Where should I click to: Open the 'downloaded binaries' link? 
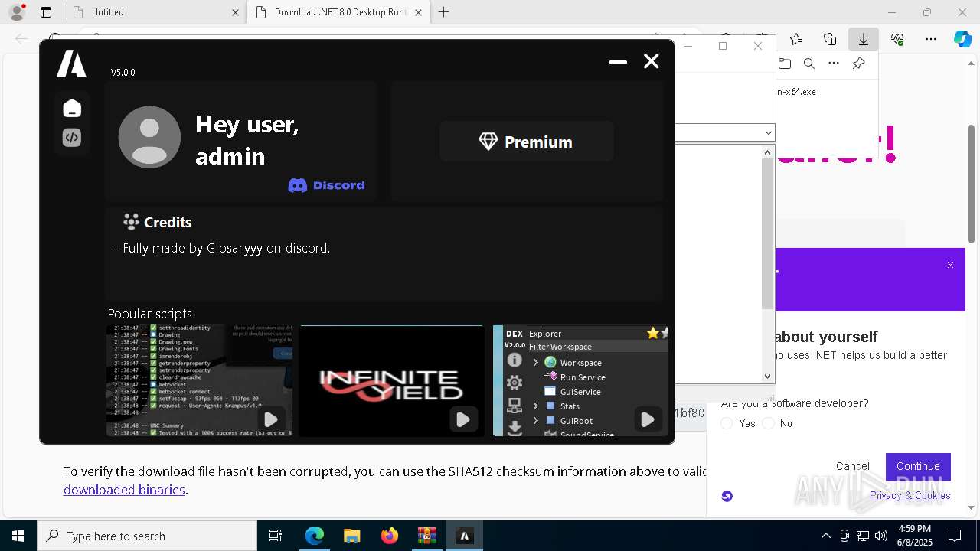124,490
